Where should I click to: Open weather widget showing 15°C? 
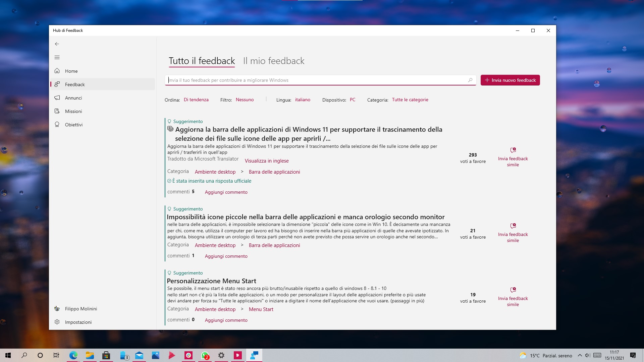click(546, 356)
